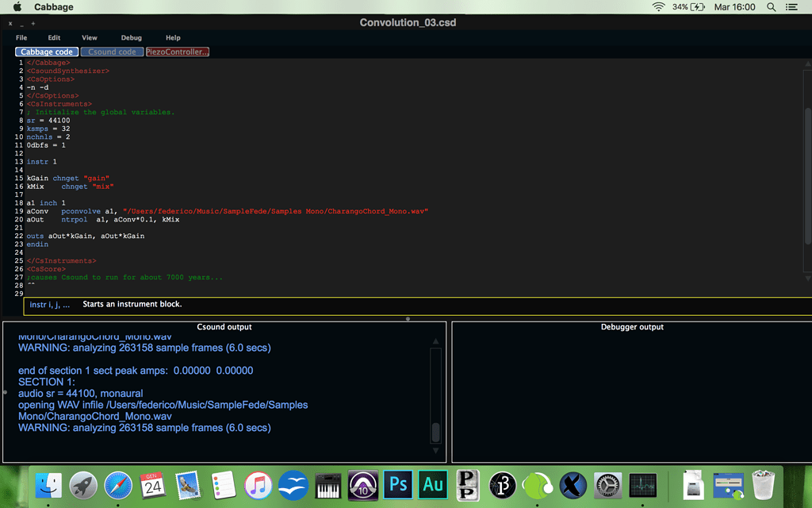812x508 pixels.
Task: Open the blue-black X icon in dock
Action: click(573, 485)
